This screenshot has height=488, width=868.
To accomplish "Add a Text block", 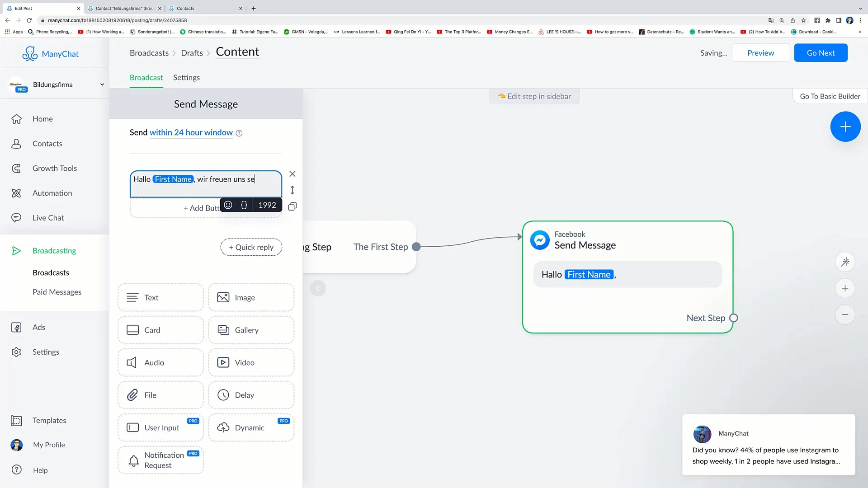I will (x=160, y=297).
